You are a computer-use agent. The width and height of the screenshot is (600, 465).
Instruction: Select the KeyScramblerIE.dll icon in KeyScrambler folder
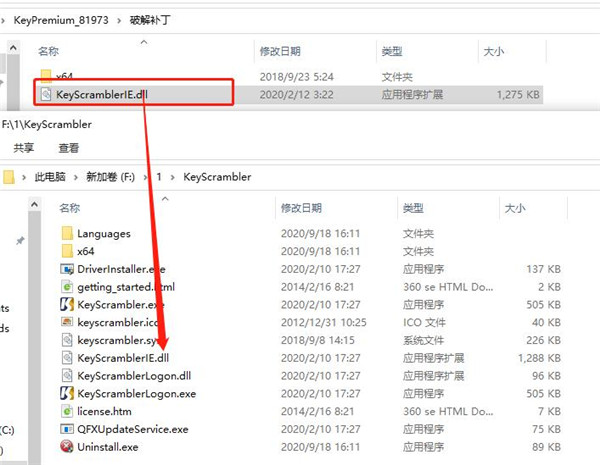(x=67, y=358)
